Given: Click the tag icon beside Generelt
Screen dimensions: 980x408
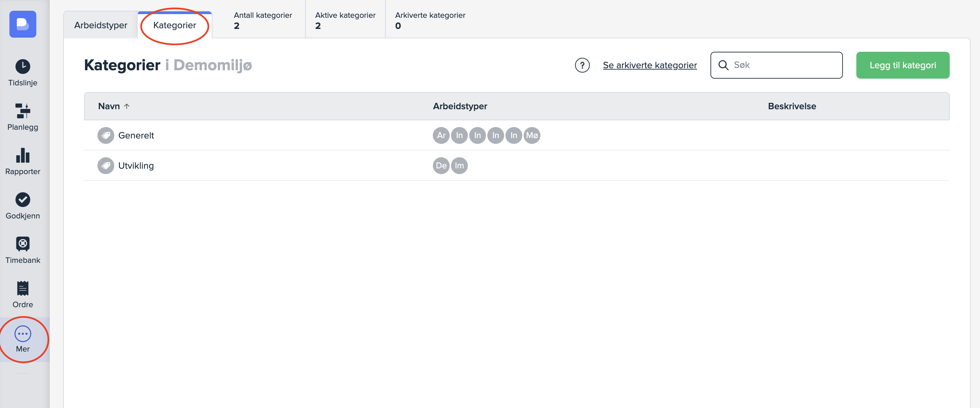Looking at the screenshot, I should tap(106, 135).
